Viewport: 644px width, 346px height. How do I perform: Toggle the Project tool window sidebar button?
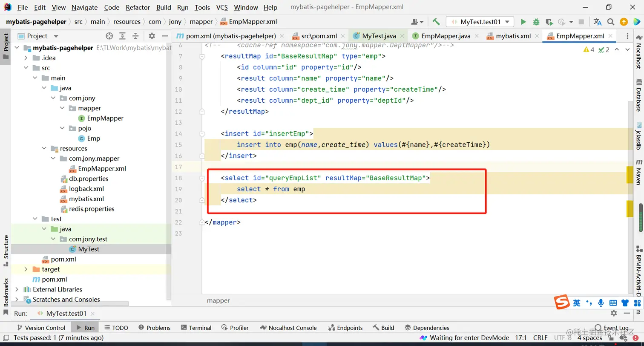(6, 46)
